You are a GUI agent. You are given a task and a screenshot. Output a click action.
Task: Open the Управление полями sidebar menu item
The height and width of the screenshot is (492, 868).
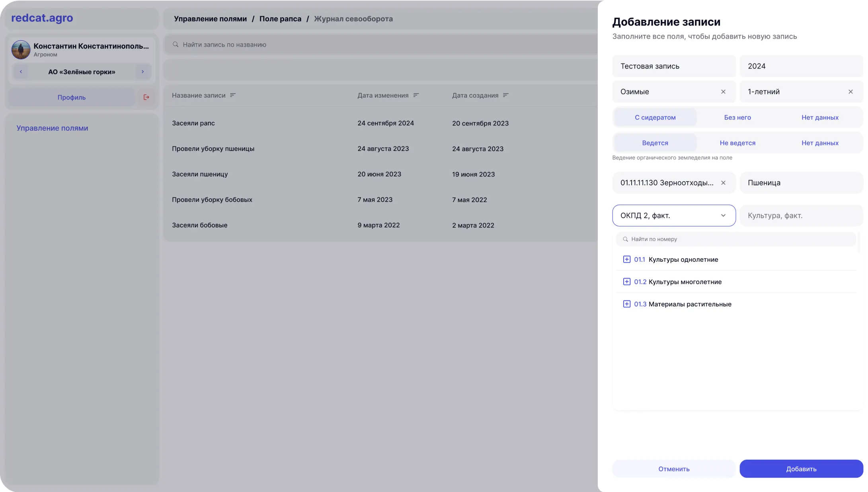click(52, 128)
